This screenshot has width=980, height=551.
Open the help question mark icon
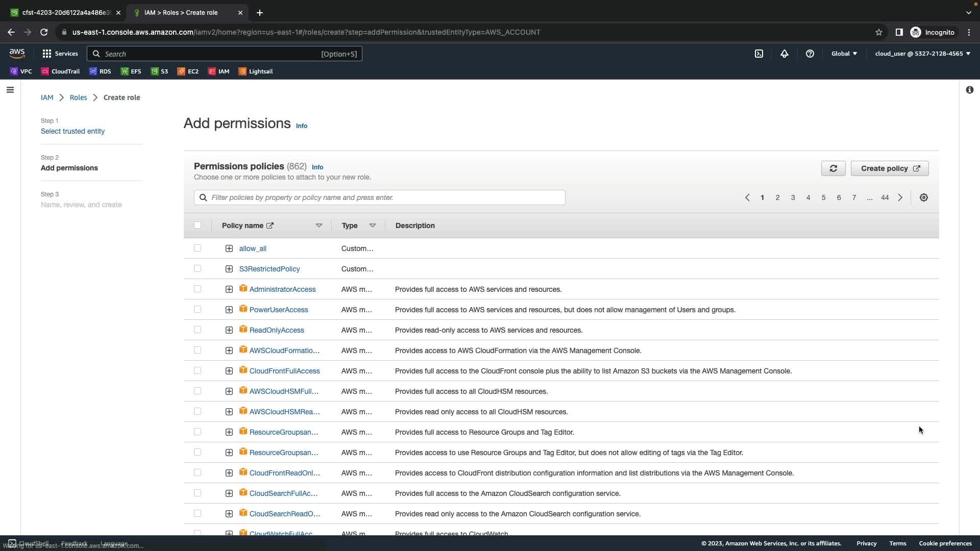[810, 54]
